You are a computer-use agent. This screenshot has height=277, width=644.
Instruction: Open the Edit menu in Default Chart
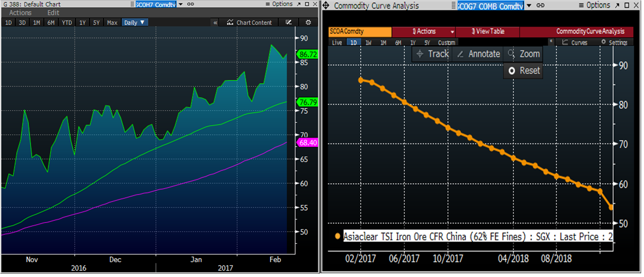click(x=53, y=13)
